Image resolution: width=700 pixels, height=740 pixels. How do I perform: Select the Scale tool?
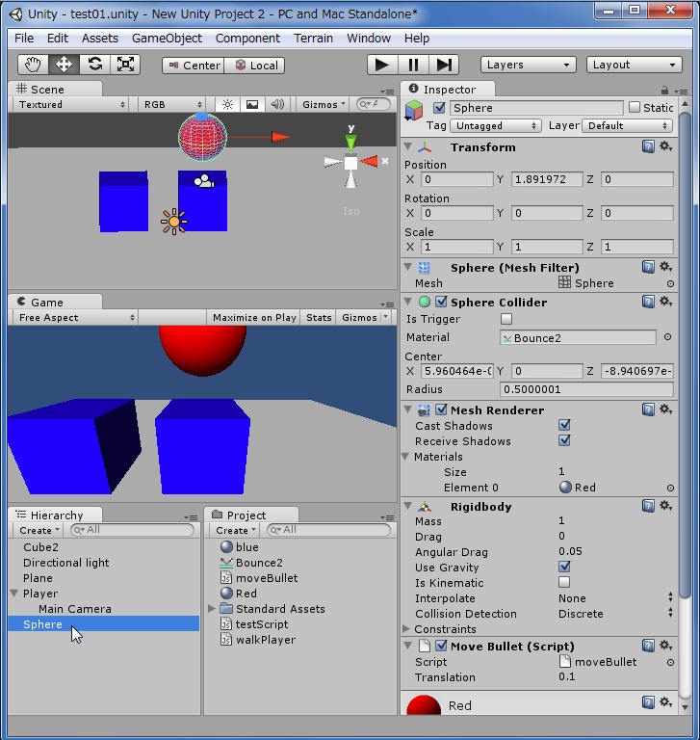point(125,65)
